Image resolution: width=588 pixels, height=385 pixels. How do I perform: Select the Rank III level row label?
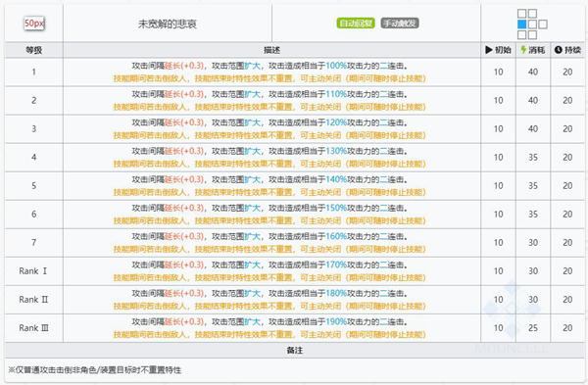point(33,328)
